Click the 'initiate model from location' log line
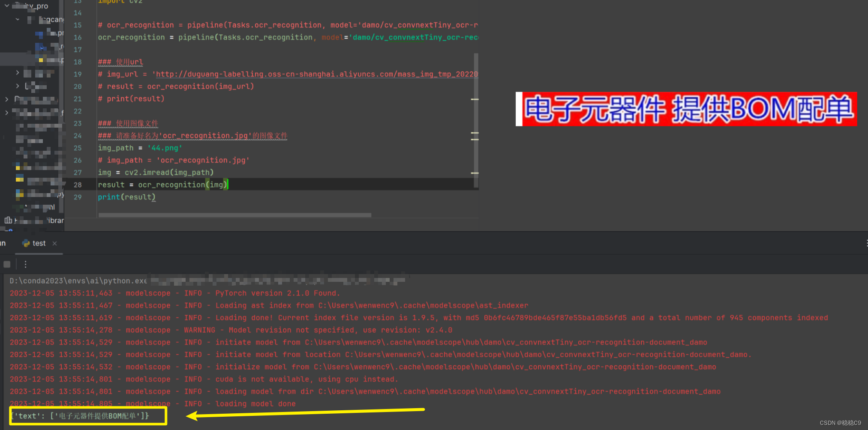This screenshot has height=430, width=868. coord(381,355)
